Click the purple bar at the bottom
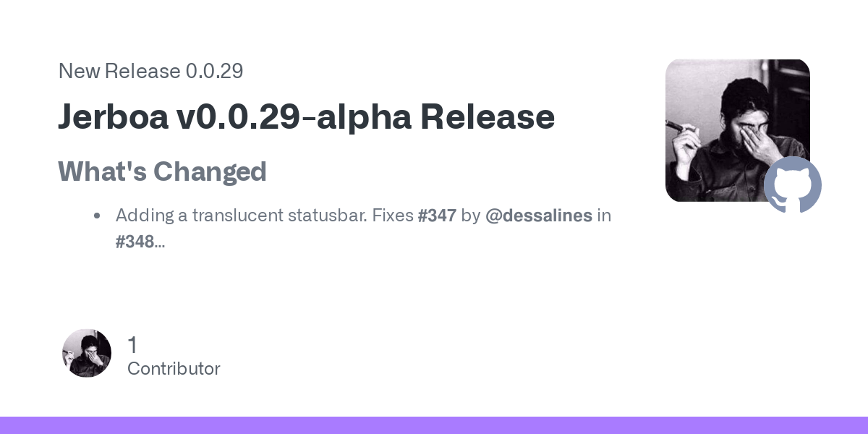Screen dimensions: 868x434 coord(434,425)
